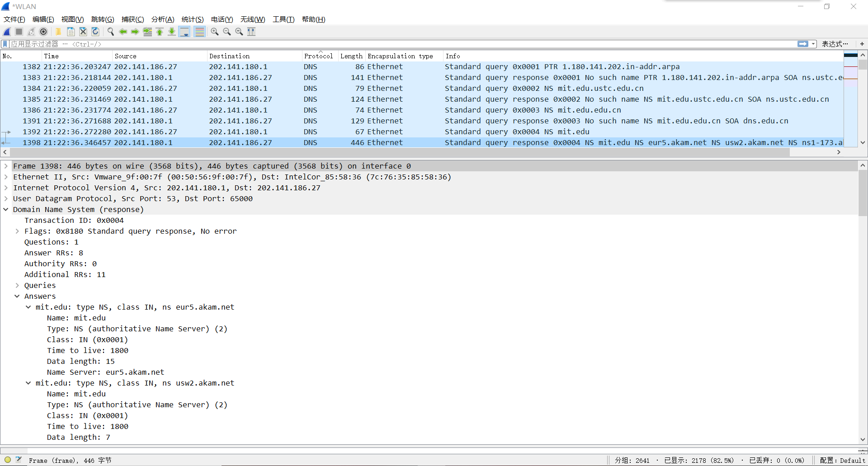This screenshot has width=868, height=466.
Task: Toggle auto-scroll during live capture
Action: (184, 32)
